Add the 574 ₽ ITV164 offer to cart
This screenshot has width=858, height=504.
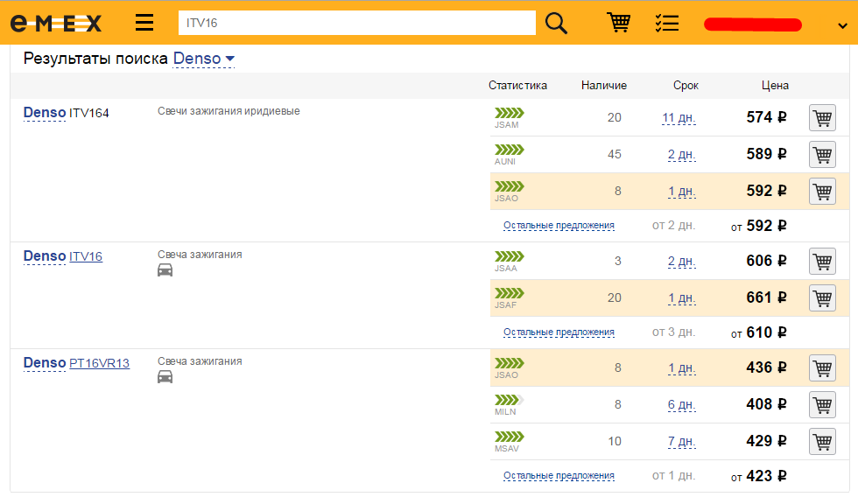tap(822, 117)
